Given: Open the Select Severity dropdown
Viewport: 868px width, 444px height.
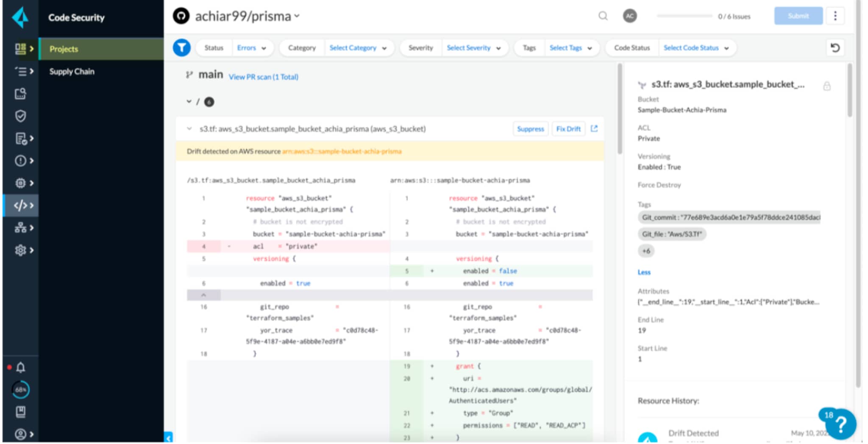Looking at the screenshot, I should [474, 48].
